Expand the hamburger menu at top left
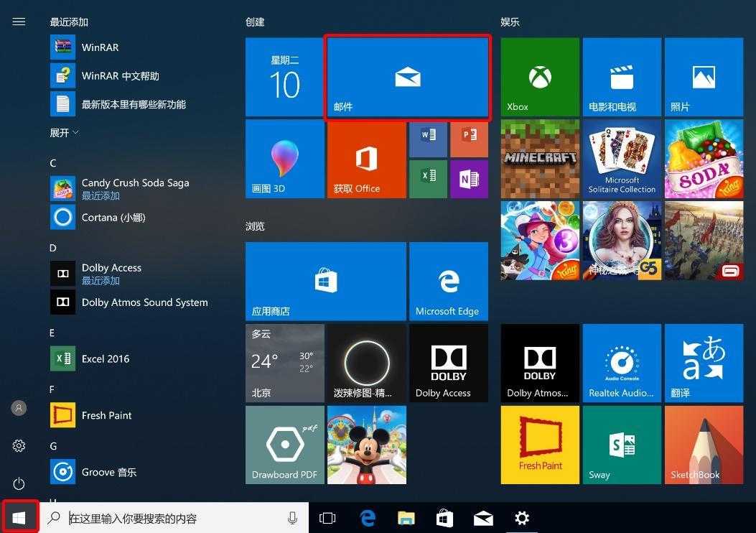 click(x=19, y=22)
